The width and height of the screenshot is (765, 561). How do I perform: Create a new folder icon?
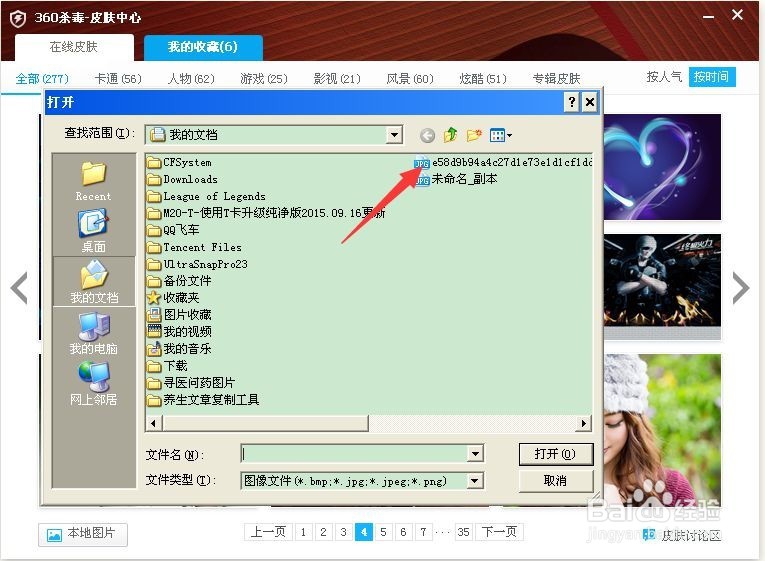474,135
